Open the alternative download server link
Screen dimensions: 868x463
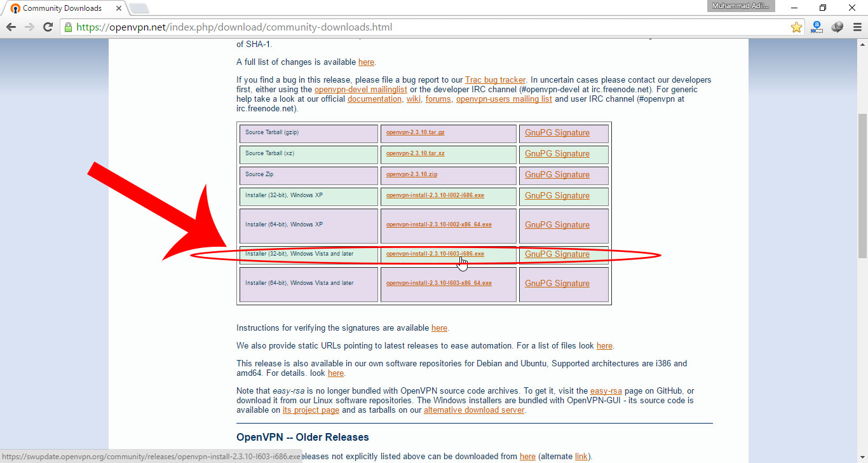pyautogui.click(x=474, y=410)
